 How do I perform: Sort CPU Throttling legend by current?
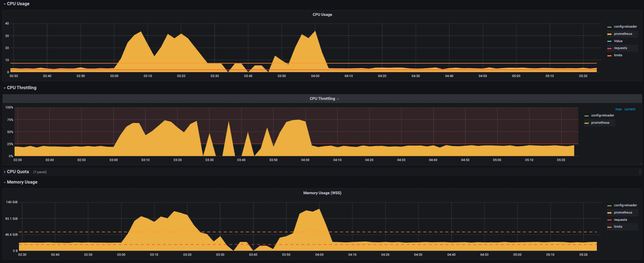point(630,109)
